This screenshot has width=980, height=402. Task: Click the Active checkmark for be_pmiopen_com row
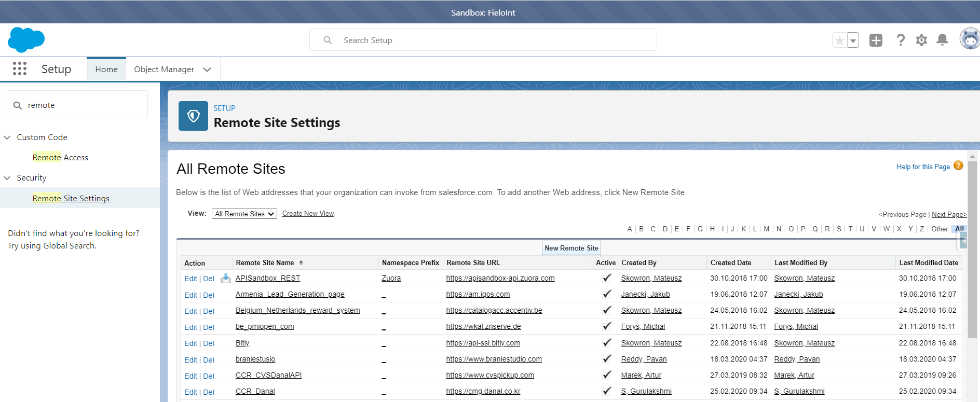click(606, 326)
